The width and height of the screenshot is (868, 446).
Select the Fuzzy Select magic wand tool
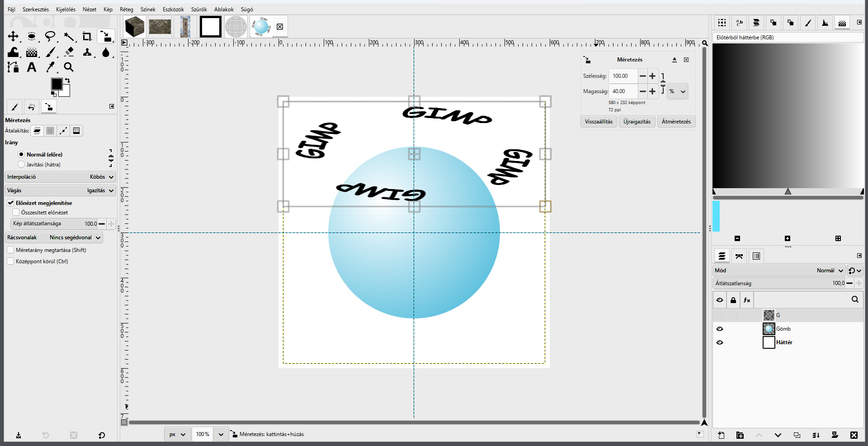(69, 37)
